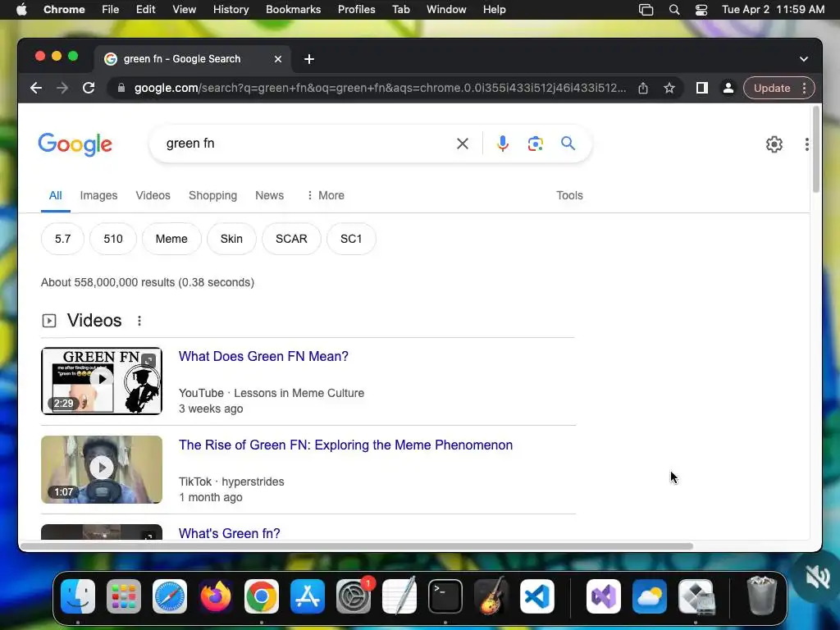Open the Bookmarks menu
Image resolution: width=840 pixels, height=630 pixels.
(x=293, y=10)
